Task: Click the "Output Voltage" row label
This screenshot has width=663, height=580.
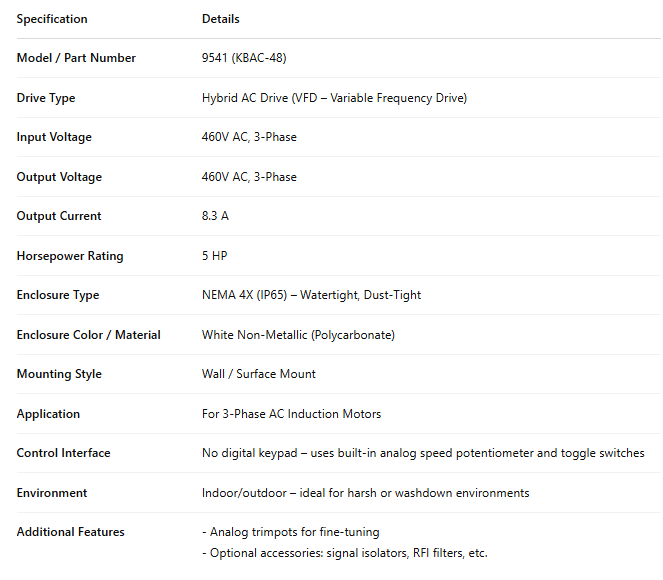Action: (x=59, y=177)
